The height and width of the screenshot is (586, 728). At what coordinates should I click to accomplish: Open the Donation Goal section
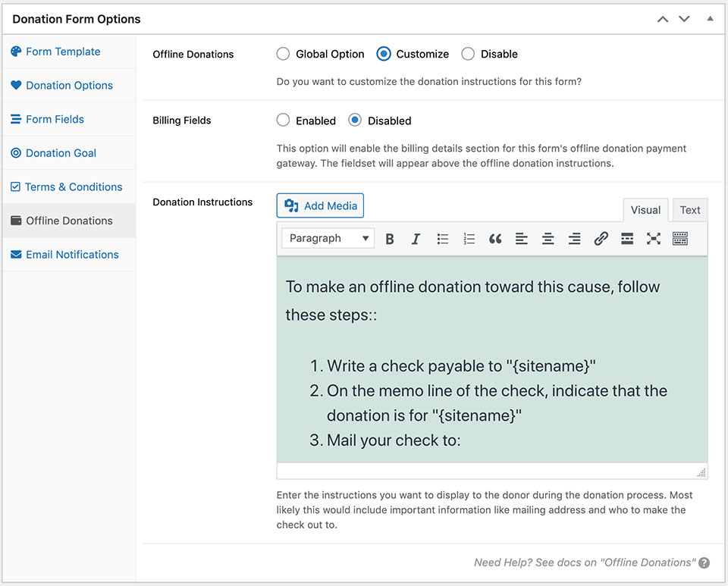coord(69,153)
